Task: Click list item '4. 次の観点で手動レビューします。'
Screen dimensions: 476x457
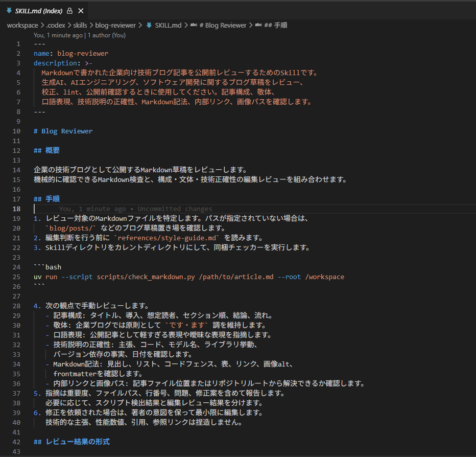Action: pos(91,306)
